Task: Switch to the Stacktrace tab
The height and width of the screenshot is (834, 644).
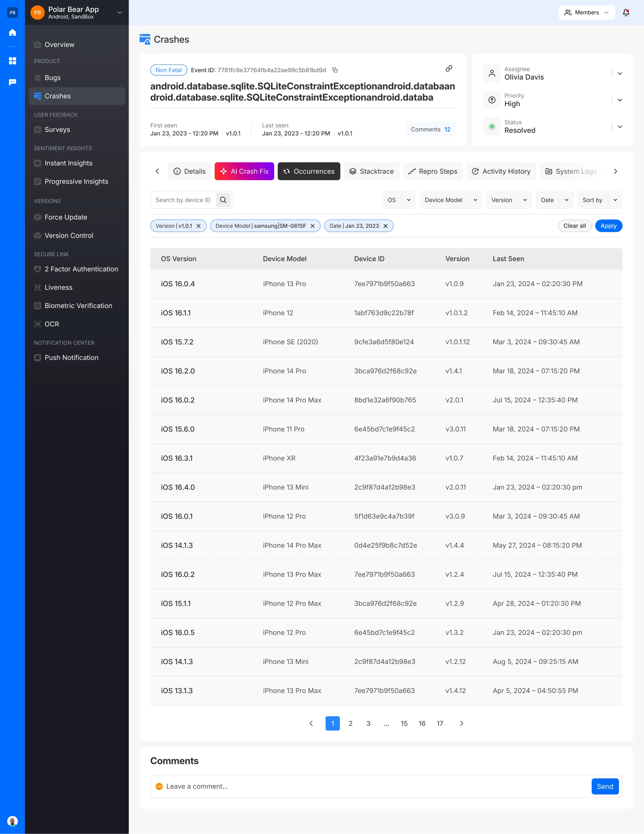Action: (x=371, y=172)
